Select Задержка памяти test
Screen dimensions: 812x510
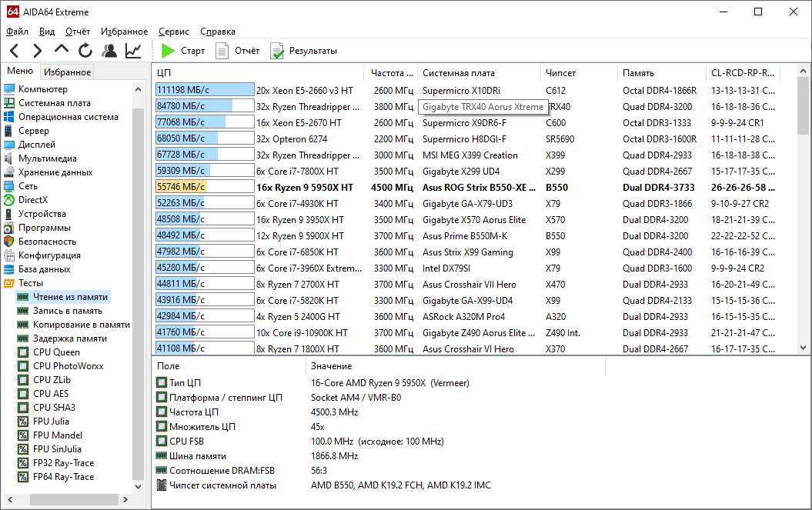pyautogui.click(x=70, y=338)
